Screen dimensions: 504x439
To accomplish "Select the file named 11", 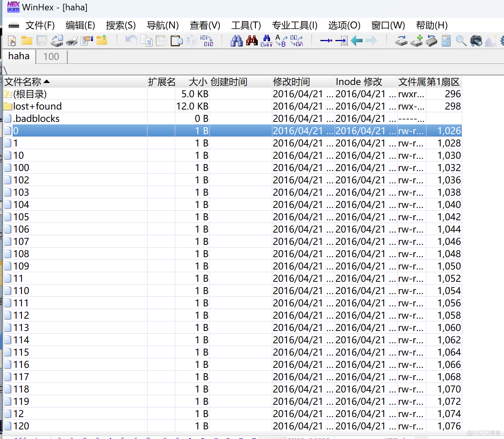I will point(232,278).
